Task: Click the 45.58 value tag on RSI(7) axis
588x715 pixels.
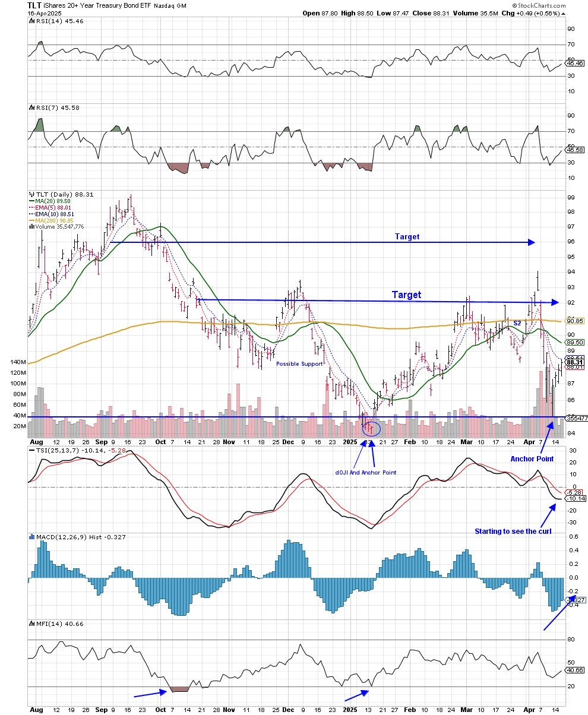Action: tap(575, 150)
